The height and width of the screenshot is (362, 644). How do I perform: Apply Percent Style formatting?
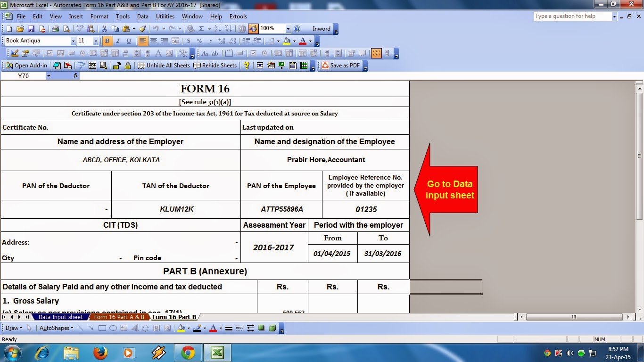point(199,41)
